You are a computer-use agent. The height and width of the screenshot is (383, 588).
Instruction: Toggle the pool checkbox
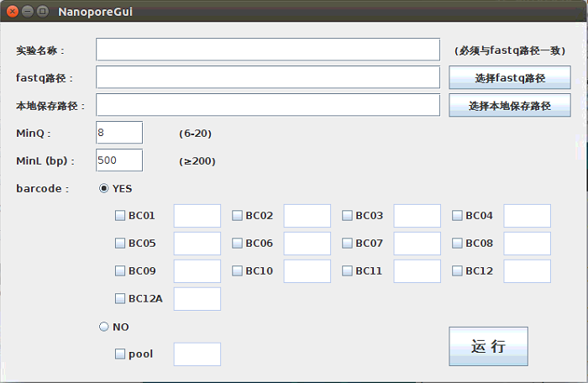click(x=120, y=354)
